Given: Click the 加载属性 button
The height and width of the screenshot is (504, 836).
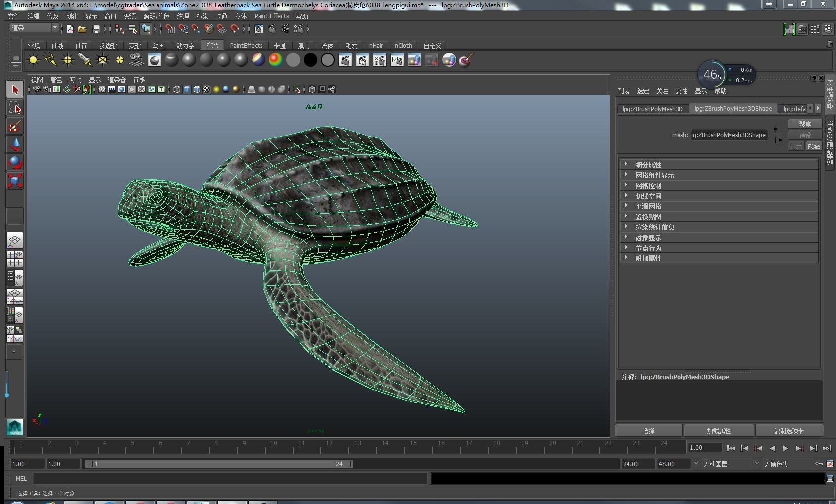Looking at the screenshot, I should (719, 431).
